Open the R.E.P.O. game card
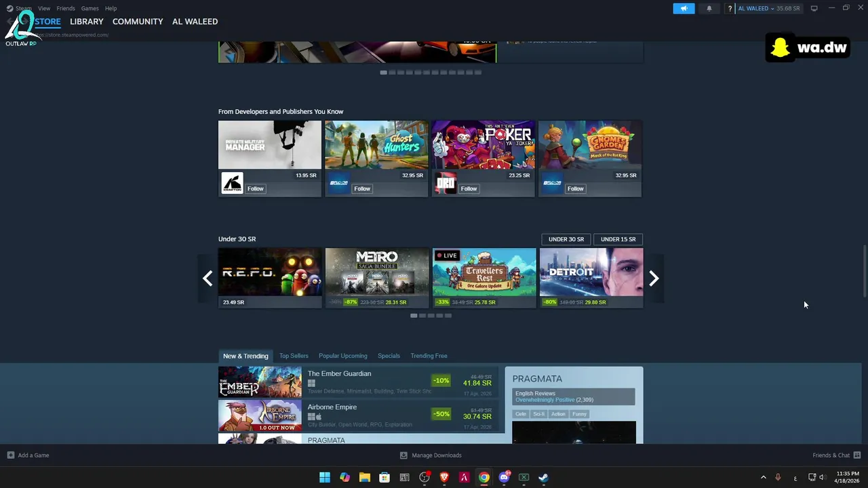Image resolution: width=868 pixels, height=488 pixels. (x=270, y=279)
